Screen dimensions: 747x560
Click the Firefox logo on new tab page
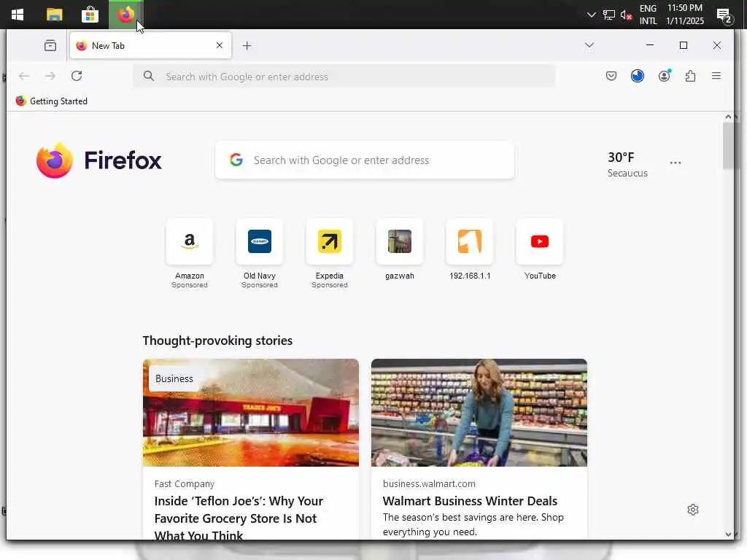click(99, 160)
